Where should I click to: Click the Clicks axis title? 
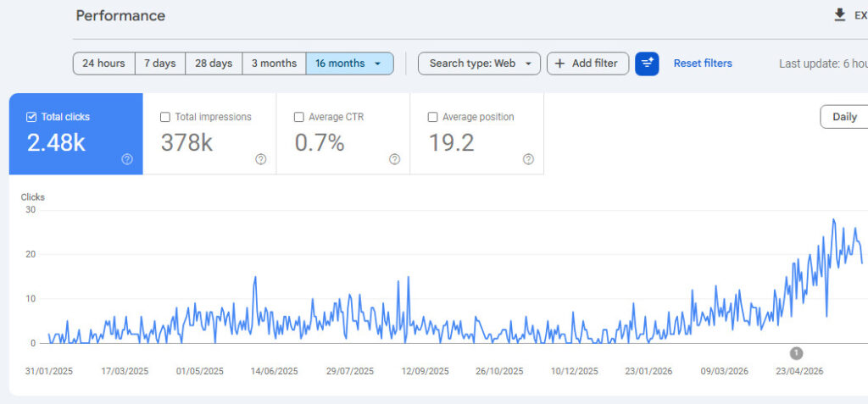[x=33, y=197]
